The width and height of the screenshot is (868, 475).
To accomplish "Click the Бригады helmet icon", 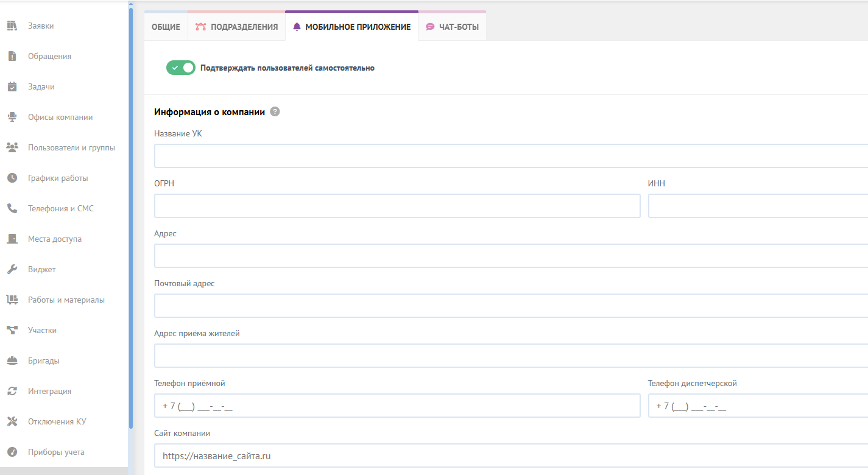I will click(x=12, y=361).
